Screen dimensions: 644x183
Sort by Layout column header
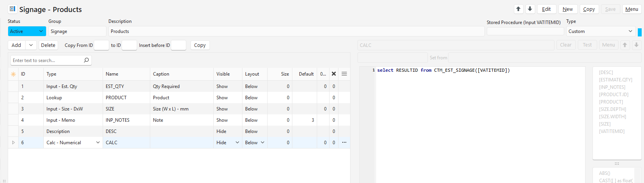coord(254,74)
